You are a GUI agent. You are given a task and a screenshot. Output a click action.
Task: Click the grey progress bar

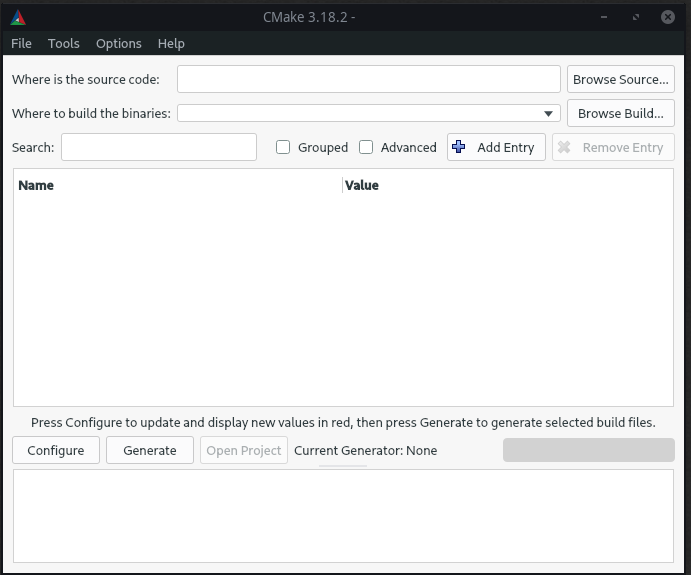pyautogui.click(x=589, y=450)
